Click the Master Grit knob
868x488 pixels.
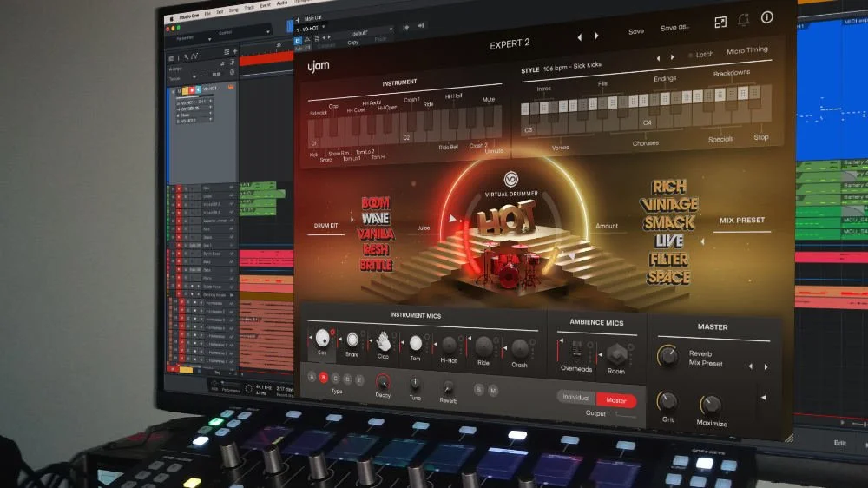pyautogui.click(x=667, y=401)
